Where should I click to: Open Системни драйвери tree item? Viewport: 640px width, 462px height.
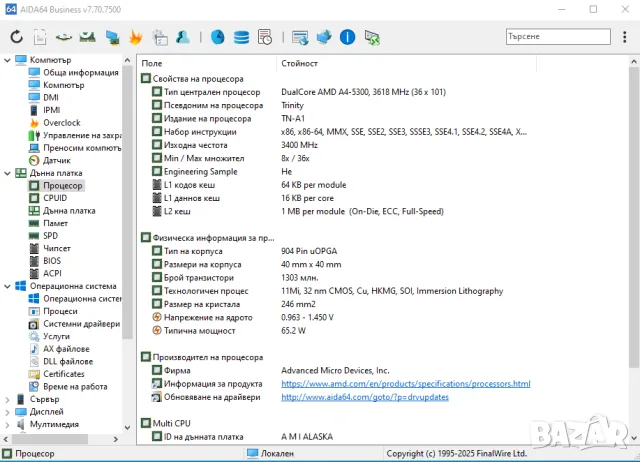(x=82, y=324)
